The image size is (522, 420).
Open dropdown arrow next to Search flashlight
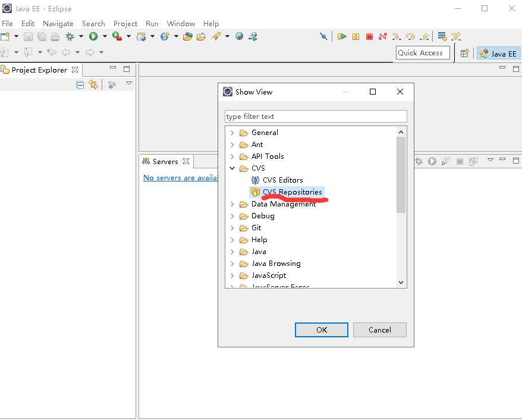point(227,36)
